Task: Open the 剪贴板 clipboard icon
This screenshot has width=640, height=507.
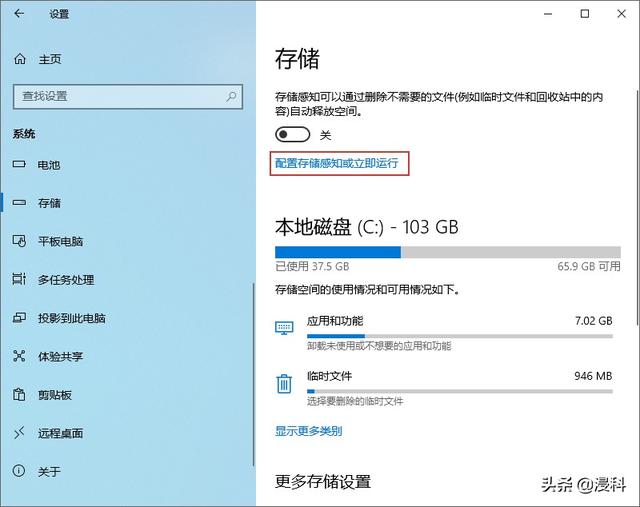Action: click(19, 395)
